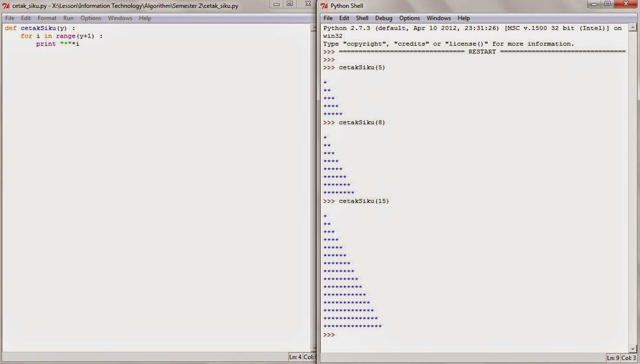Viewport: 640px width, 364px height.
Task: Open Help menu in Python Shell
Action: click(464, 18)
